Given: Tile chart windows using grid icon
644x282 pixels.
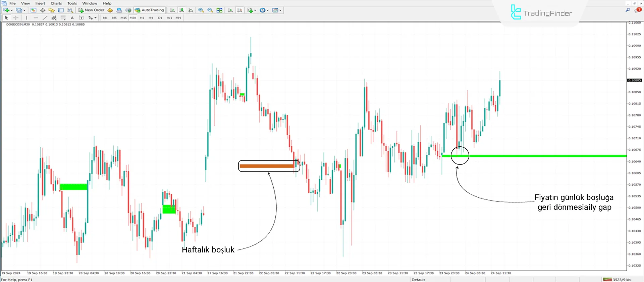Looking at the screenshot, I should pos(219,10).
